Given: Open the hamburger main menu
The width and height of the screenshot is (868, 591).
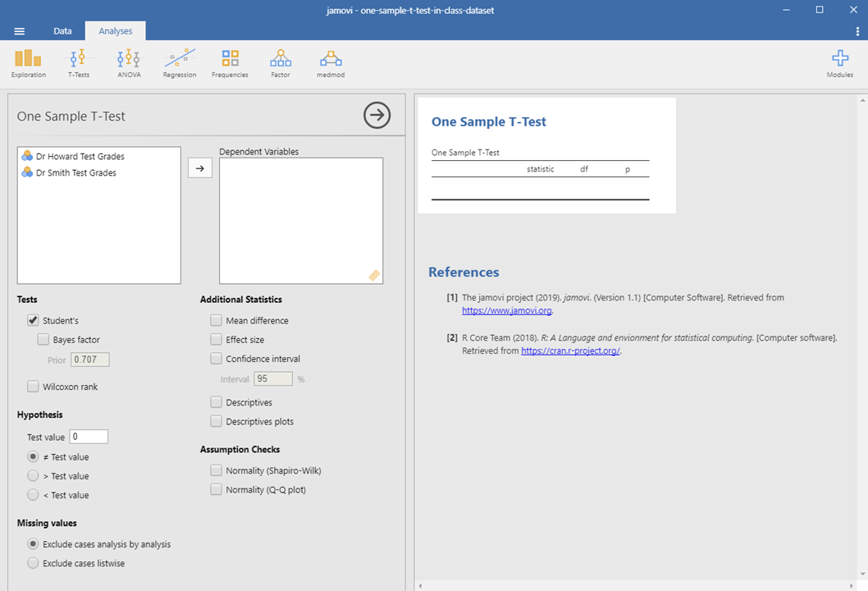Looking at the screenshot, I should 20,31.
